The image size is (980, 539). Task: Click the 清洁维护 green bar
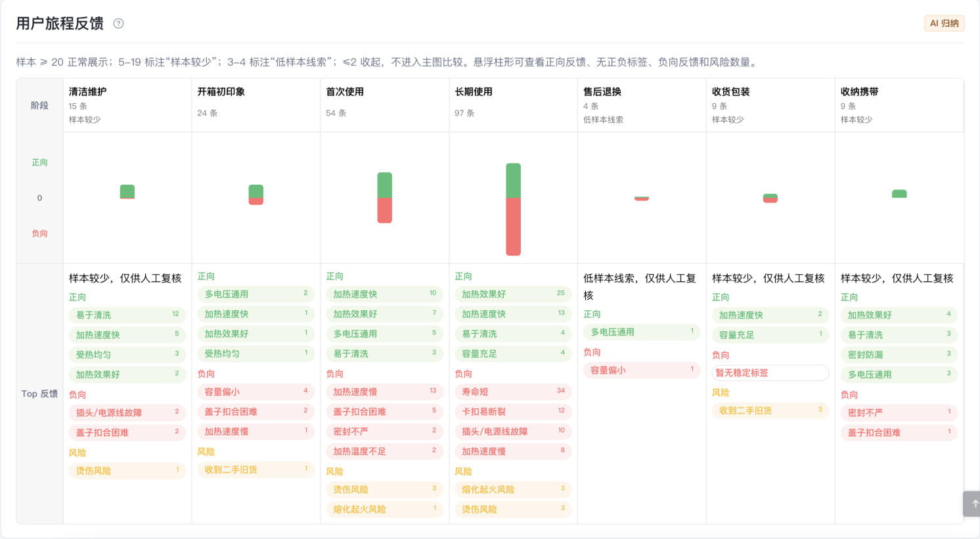tap(127, 191)
